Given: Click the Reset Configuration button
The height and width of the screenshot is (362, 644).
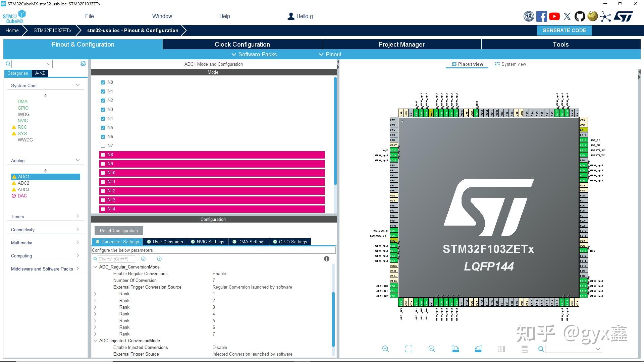Looking at the screenshot, I should coord(119,231).
